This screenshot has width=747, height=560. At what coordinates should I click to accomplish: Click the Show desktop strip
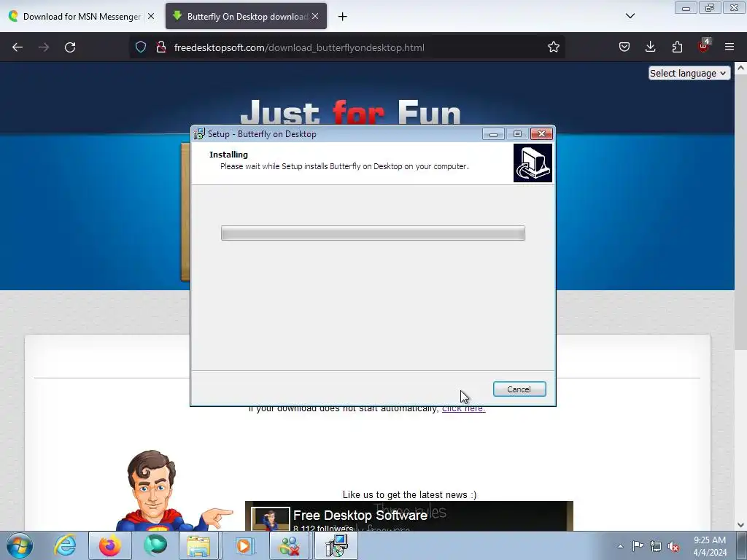point(742,545)
